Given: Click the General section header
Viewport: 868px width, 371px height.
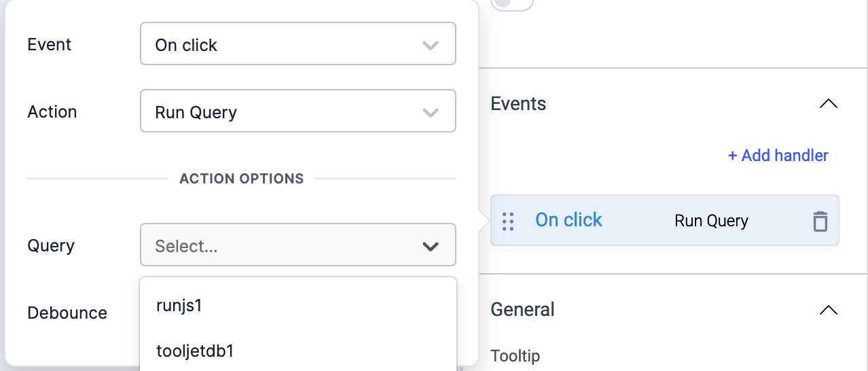Looking at the screenshot, I should [x=522, y=310].
